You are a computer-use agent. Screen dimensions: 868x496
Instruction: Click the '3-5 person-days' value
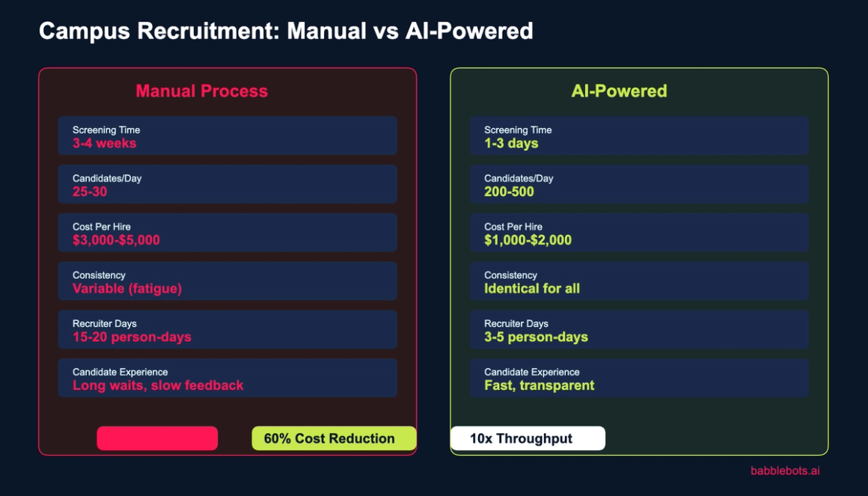(536, 337)
